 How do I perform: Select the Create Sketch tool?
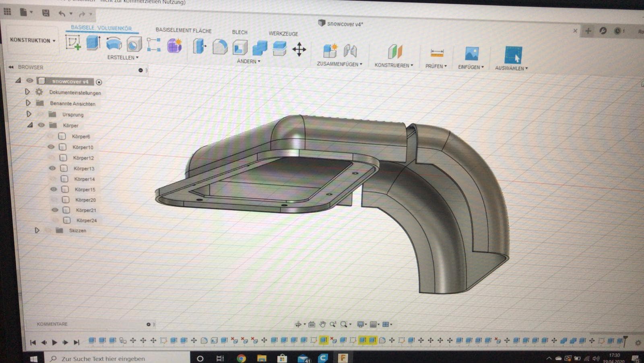[73, 42]
